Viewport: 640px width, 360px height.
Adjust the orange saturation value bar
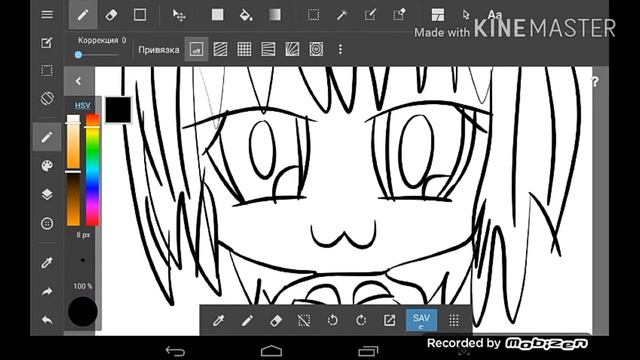pos(73,169)
